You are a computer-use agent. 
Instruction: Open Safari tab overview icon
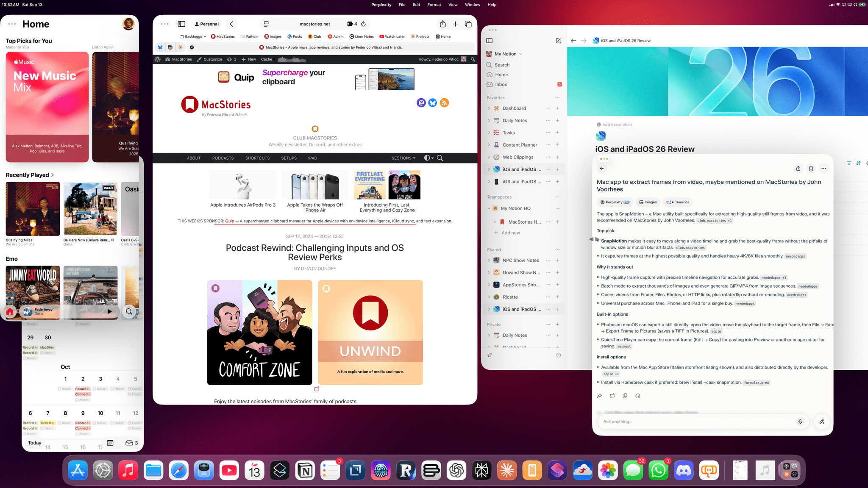click(x=468, y=24)
